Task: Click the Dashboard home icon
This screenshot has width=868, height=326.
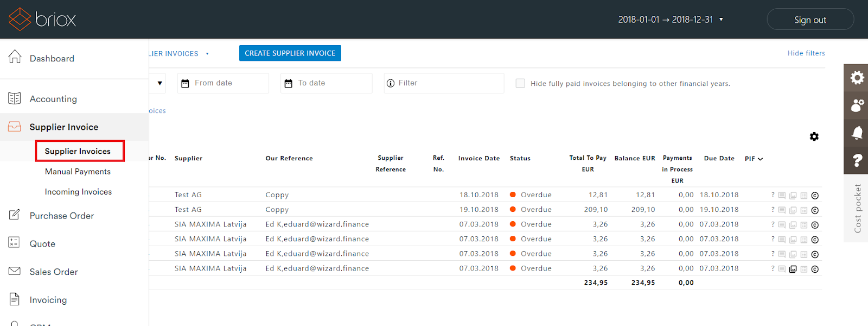Action: click(15, 57)
